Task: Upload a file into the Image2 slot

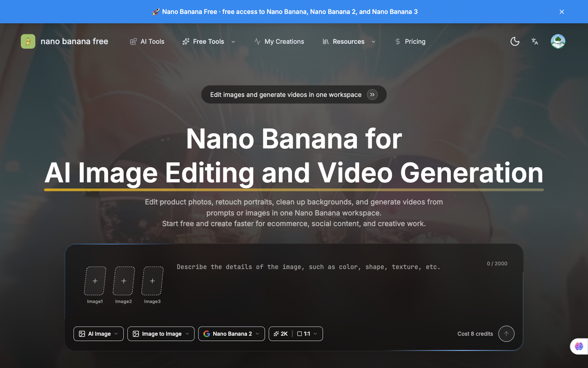Action: [124, 281]
